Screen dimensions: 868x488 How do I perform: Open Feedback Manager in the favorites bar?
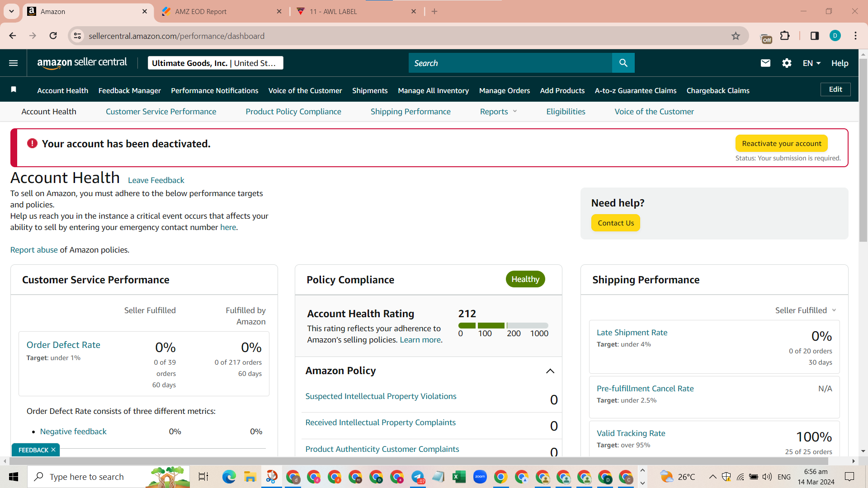tap(130, 90)
